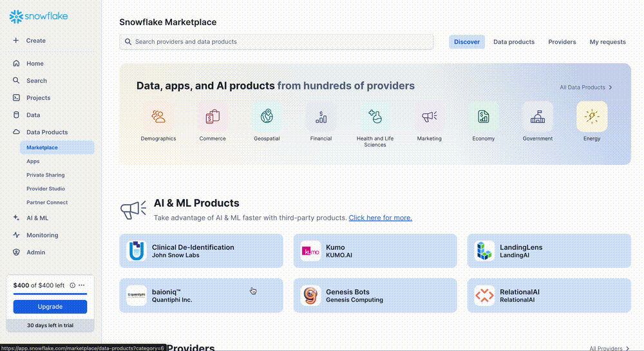Open the Genesis Bots card title
Viewport: 644px width, 351px height.
click(x=348, y=292)
